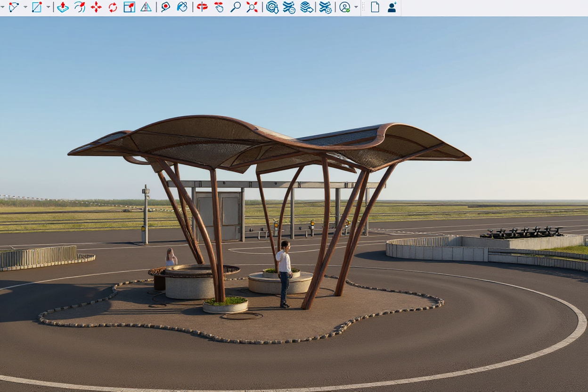Screen dimensions: 588x392
Task: Expand the account profile dropdown arrow
Action: [356, 7]
